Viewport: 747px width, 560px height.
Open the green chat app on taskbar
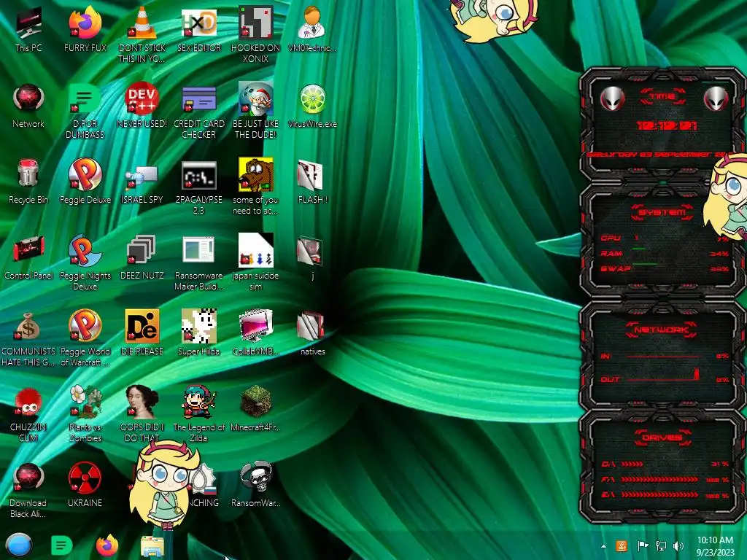pos(61,545)
